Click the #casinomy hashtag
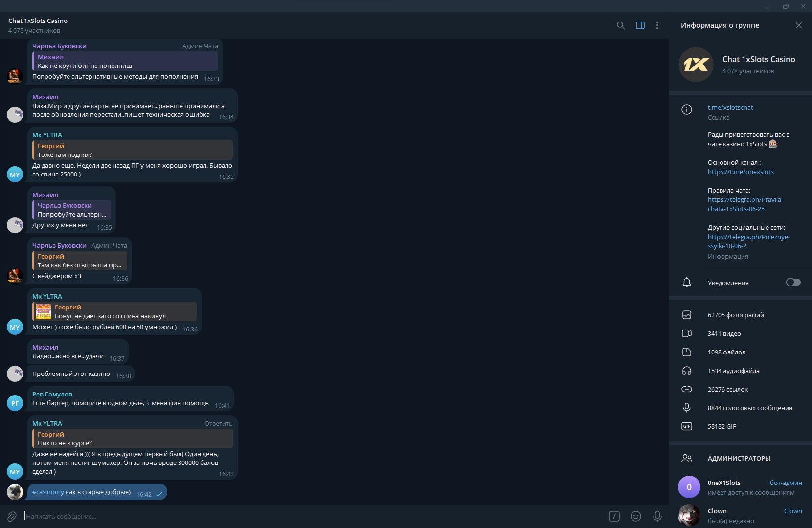The image size is (812, 528). click(48, 492)
